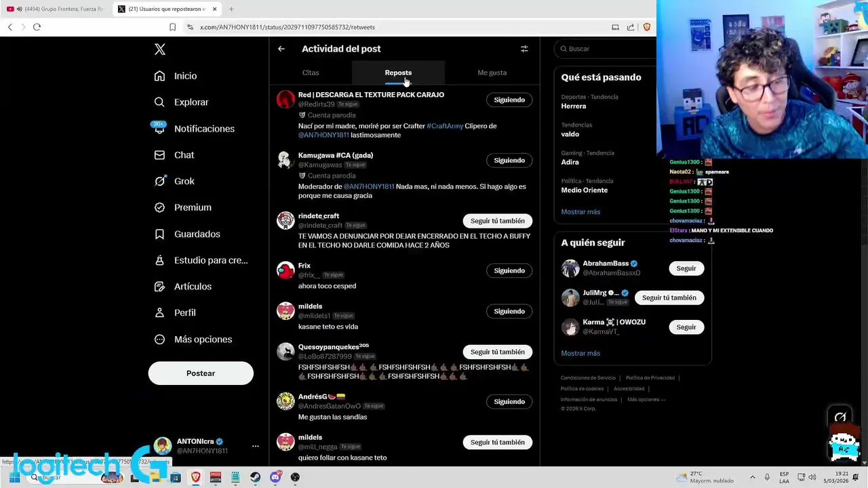
Task: Click the X logo in the sidebar
Action: click(x=159, y=49)
